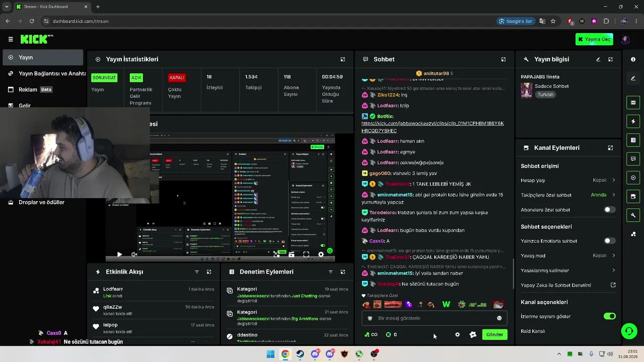Filter the Denetim Eylemleri list
Viewport: 644px width, 362px height.
331,272
